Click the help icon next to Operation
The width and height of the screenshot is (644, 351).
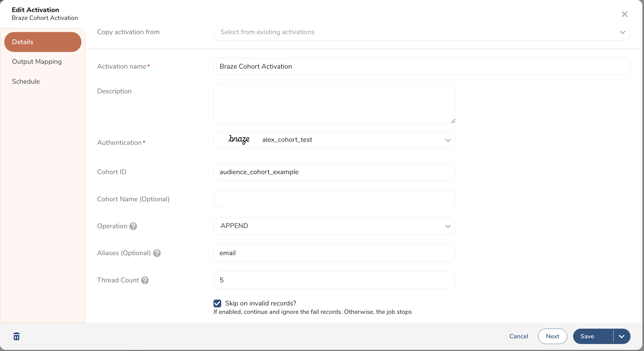point(133,226)
